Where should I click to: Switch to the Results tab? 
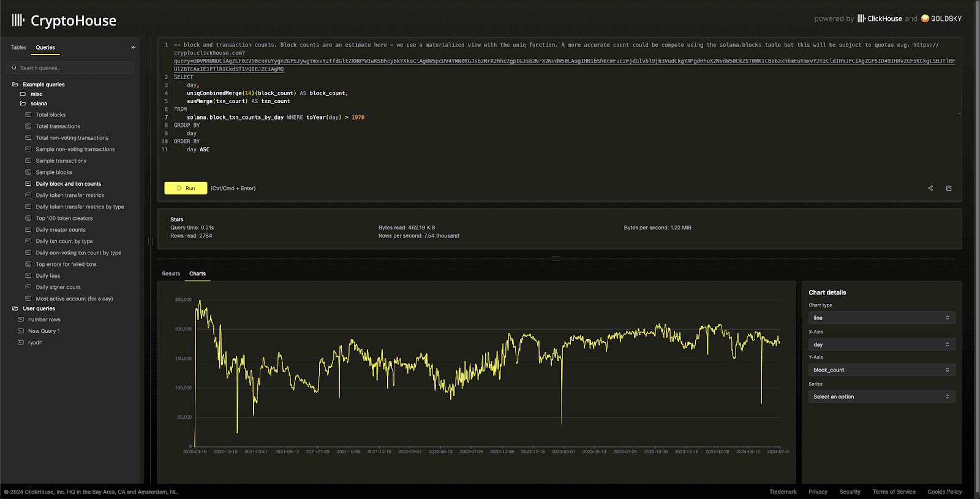pos(171,273)
